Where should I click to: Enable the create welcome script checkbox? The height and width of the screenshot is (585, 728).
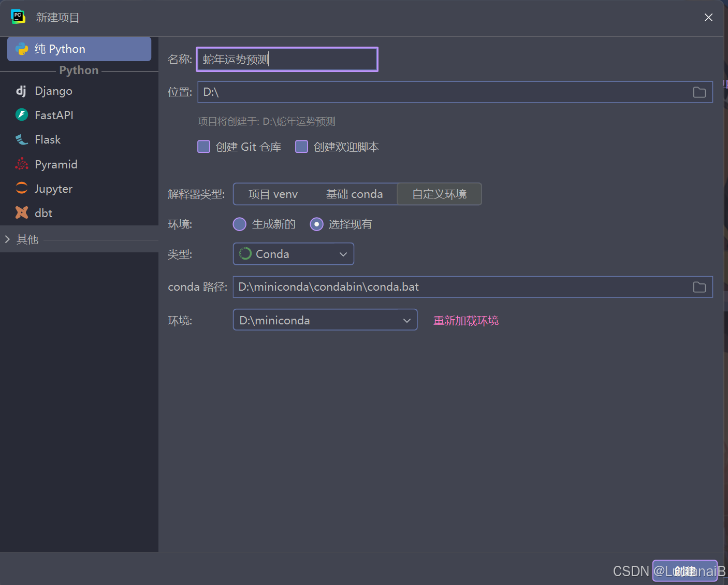click(301, 147)
